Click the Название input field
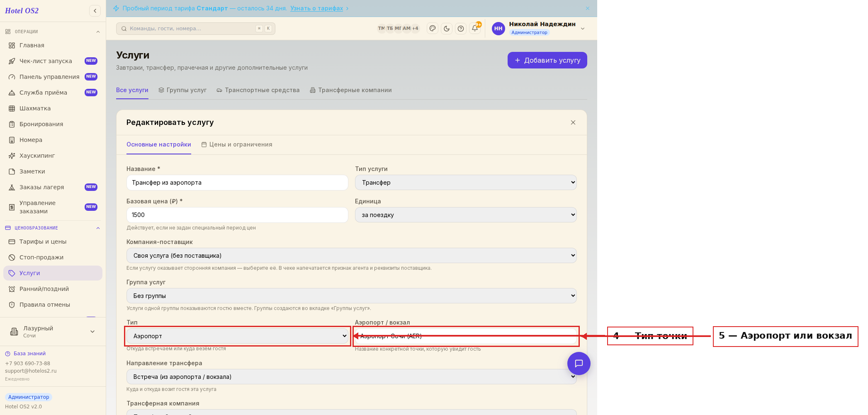Viewport: 868px width, 415px height. (237, 183)
